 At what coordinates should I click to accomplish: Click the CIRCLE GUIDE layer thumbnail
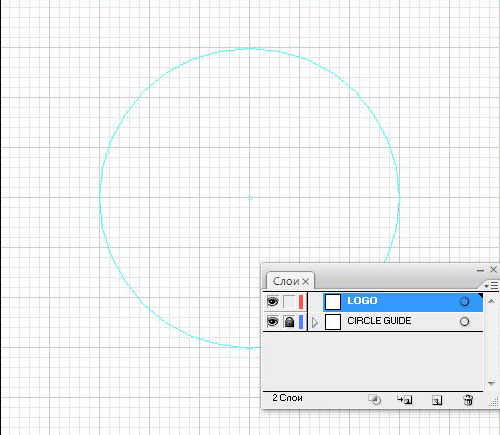pos(333,322)
